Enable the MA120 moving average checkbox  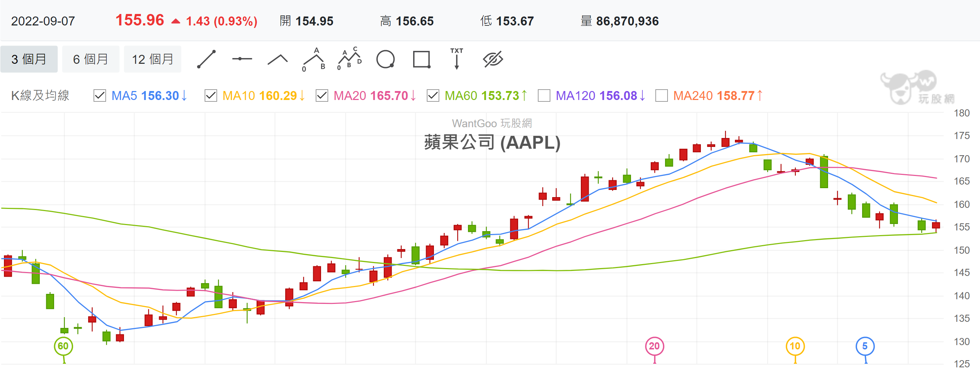(544, 95)
